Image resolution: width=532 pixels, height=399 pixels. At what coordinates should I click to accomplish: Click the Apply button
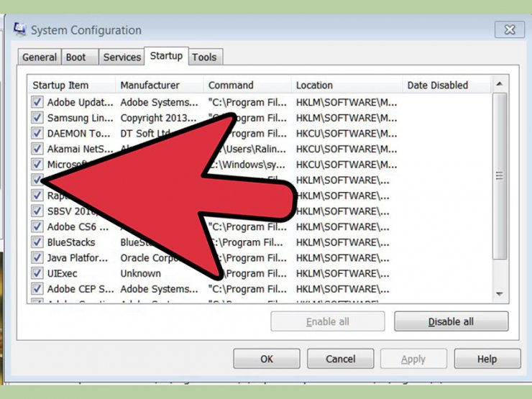[x=413, y=359]
